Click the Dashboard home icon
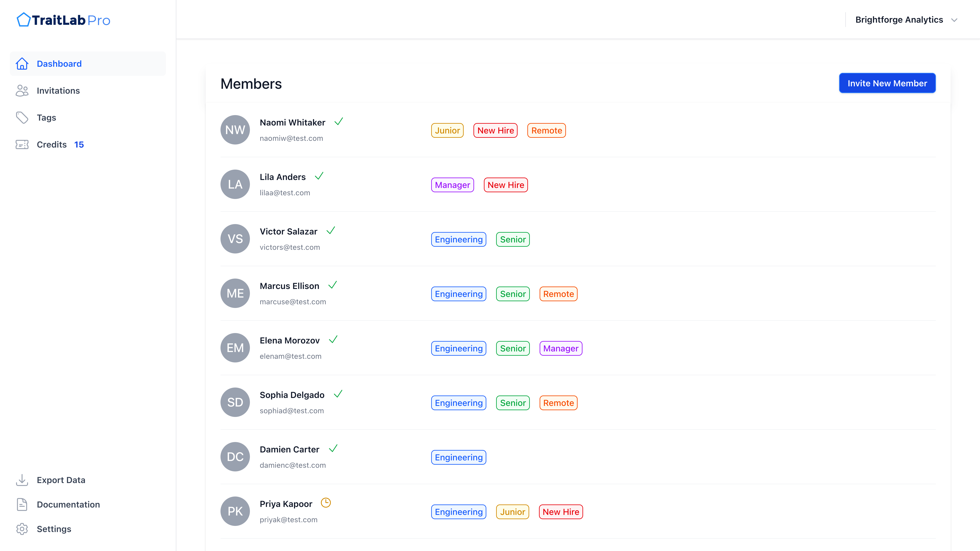The image size is (980, 551). coord(22,63)
